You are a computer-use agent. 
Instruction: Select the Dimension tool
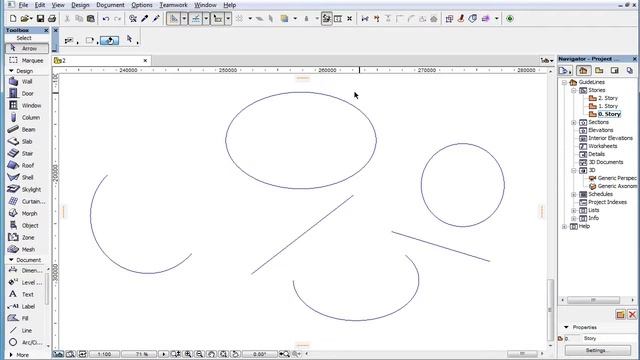coord(25,270)
